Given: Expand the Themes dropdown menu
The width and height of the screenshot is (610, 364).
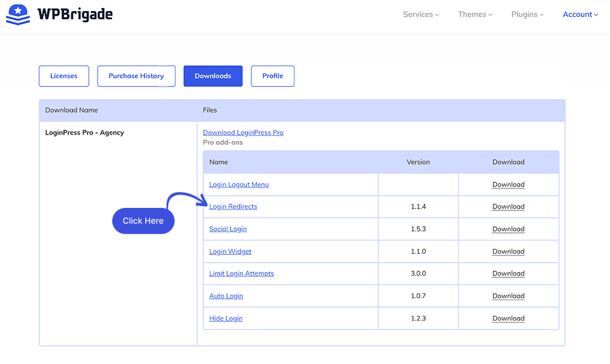Looking at the screenshot, I should coord(475,15).
